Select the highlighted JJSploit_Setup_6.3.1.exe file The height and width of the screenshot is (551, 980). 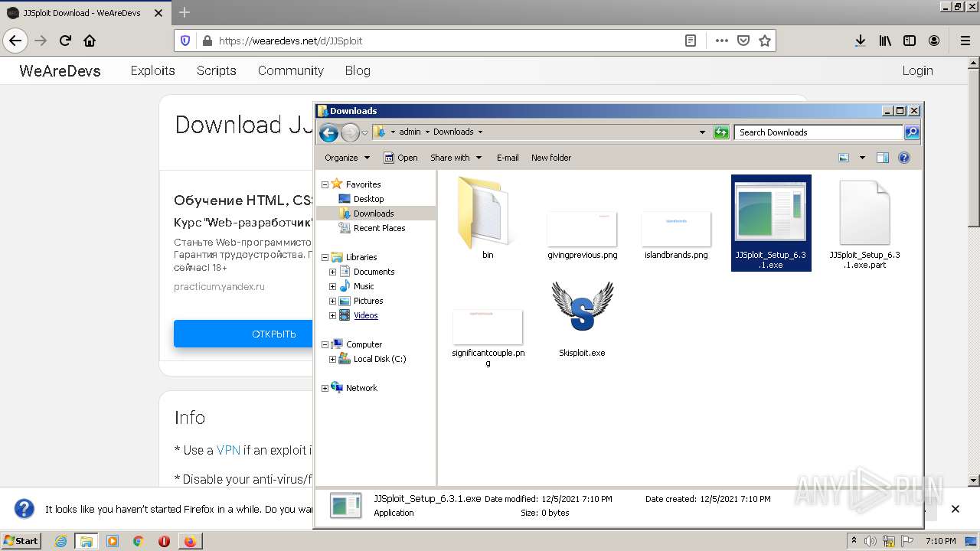point(771,223)
